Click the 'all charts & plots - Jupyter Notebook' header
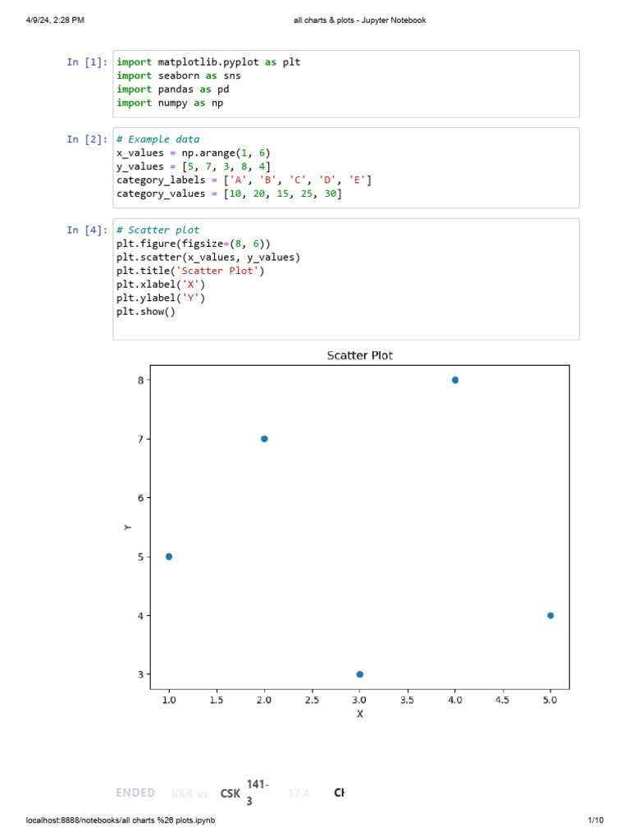630x840 pixels. 360,21
